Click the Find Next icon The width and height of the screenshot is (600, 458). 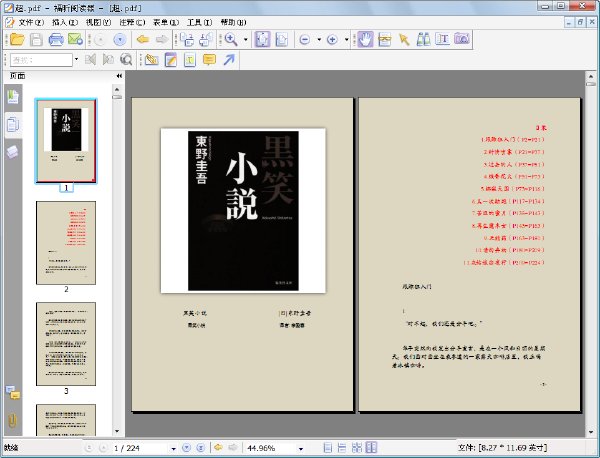(108, 60)
